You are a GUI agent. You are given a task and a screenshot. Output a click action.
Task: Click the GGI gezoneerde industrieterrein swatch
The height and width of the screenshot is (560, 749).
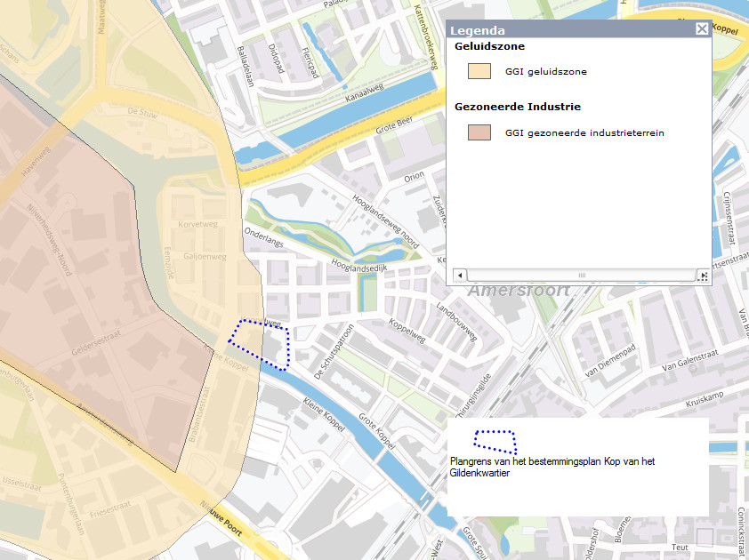pyautogui.click(x=479, y=132)
